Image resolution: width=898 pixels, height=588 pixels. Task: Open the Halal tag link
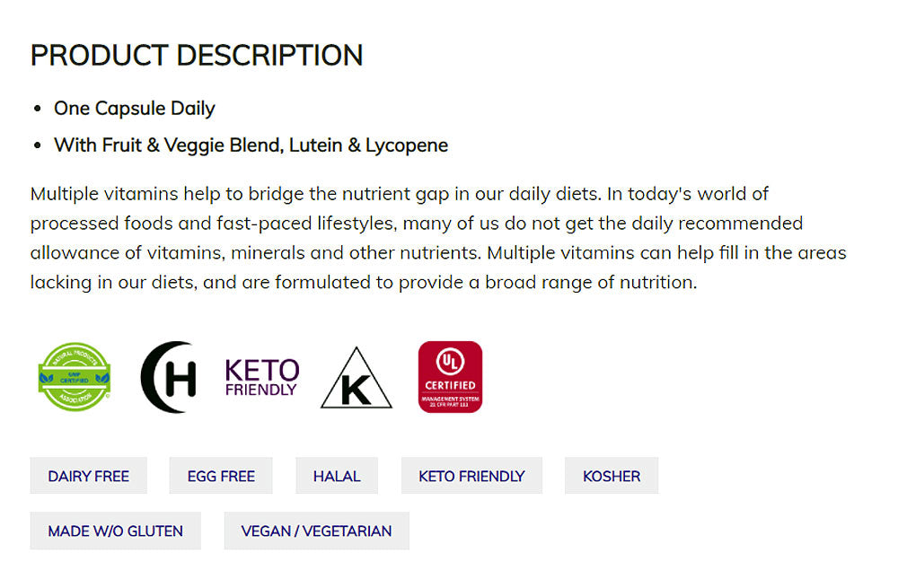(337, 476)
